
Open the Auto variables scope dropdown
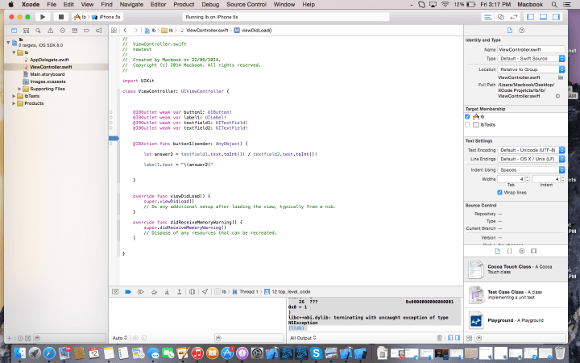point(120,338)
